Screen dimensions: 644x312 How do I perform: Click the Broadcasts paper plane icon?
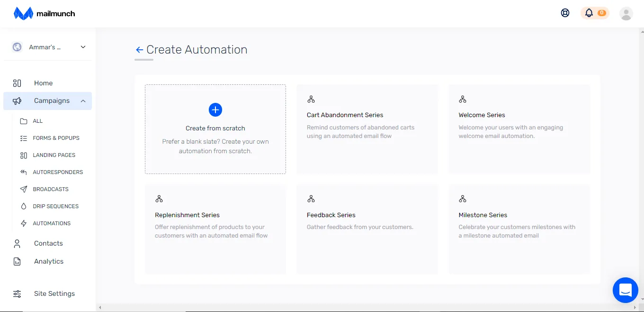click(24, 189)
